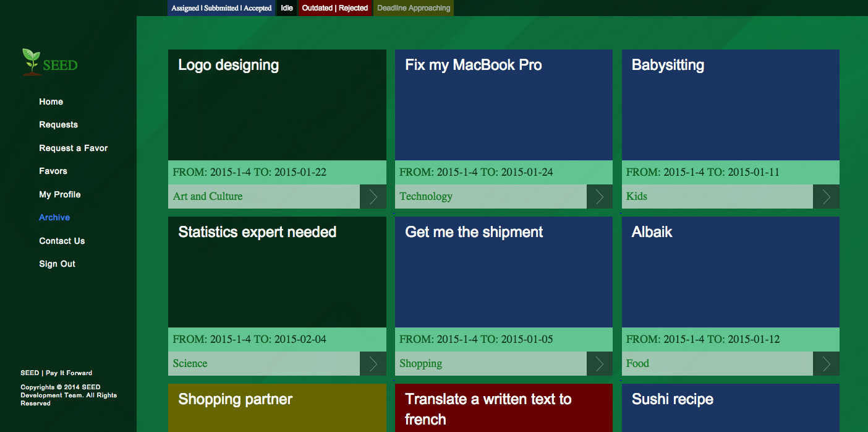Open Contact Us page

[62, 241]
